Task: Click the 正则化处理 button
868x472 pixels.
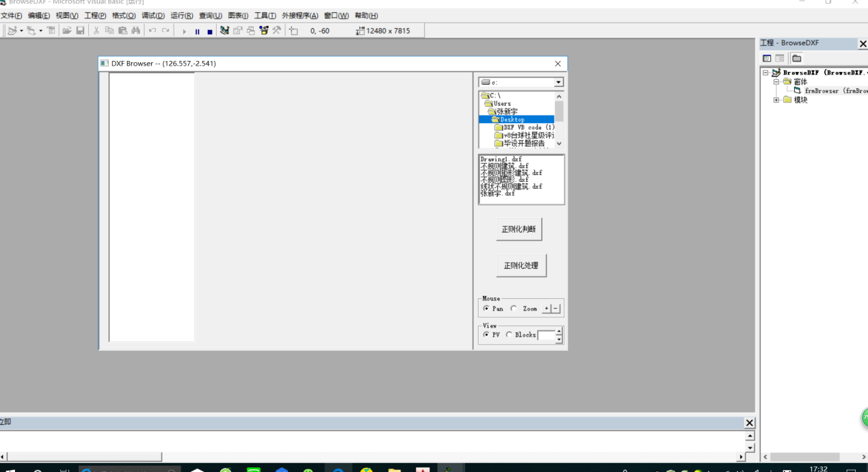Action: [521, 265]
